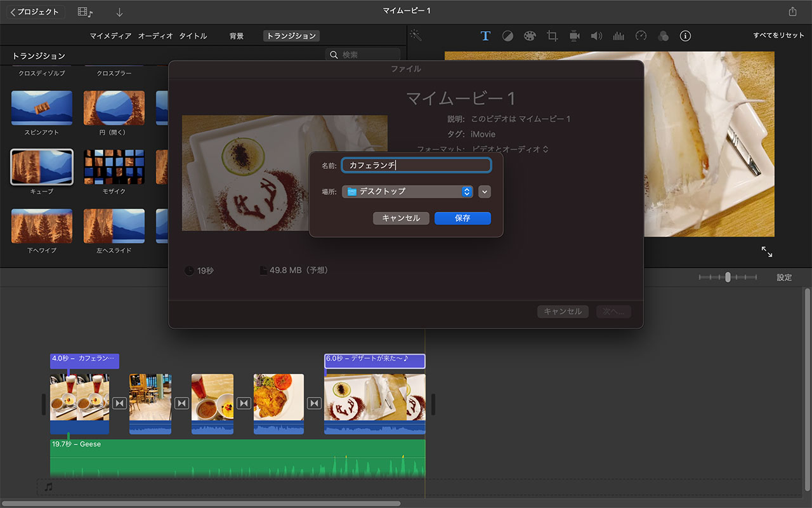The height and width of the screenshot is (508, 812).
Task: Toggle fullscreen preview with arrows icon
Action: pos(767,251)
